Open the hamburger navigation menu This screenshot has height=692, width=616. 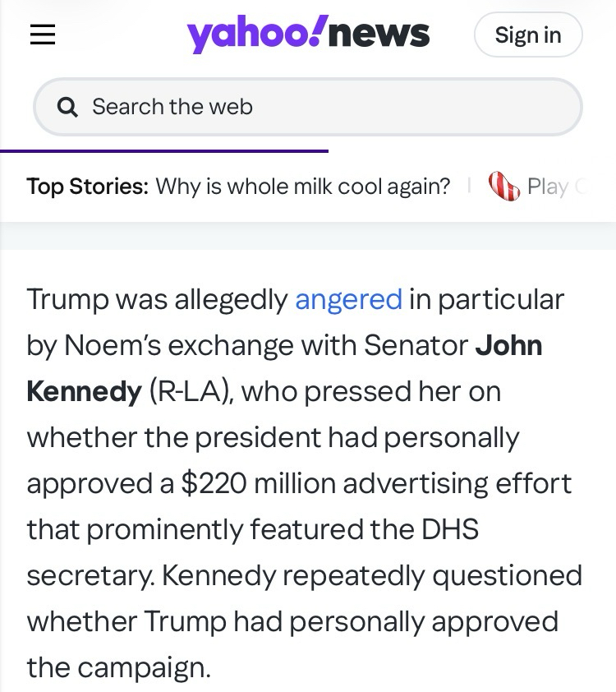point(43,35)
